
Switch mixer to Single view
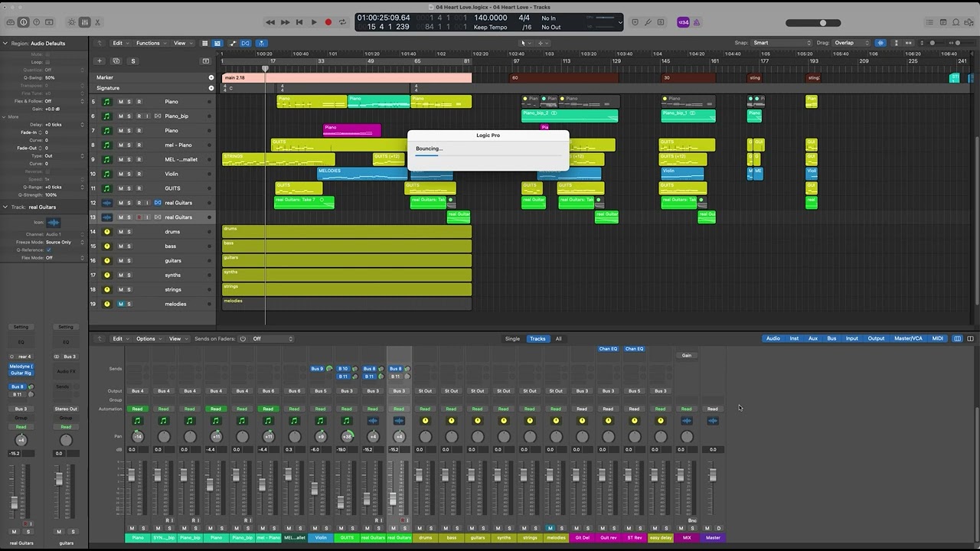click(x=512, y=338)
